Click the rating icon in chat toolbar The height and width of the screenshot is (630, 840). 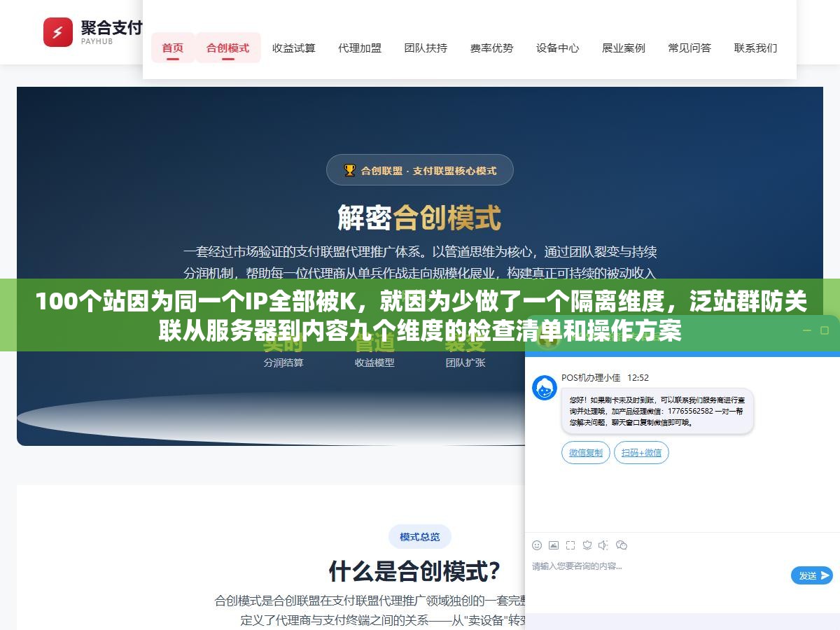coord(587,545)
